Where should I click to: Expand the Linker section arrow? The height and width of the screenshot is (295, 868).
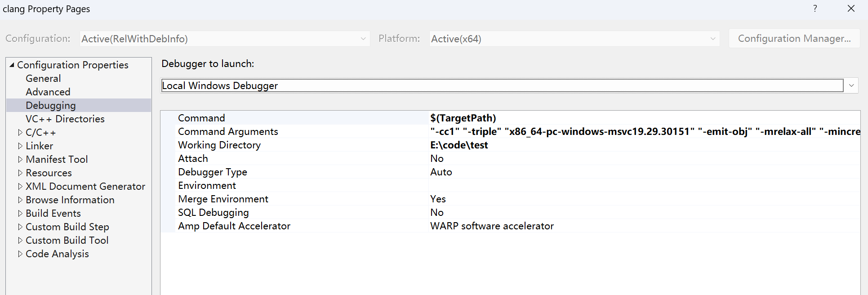pos(20,146)
